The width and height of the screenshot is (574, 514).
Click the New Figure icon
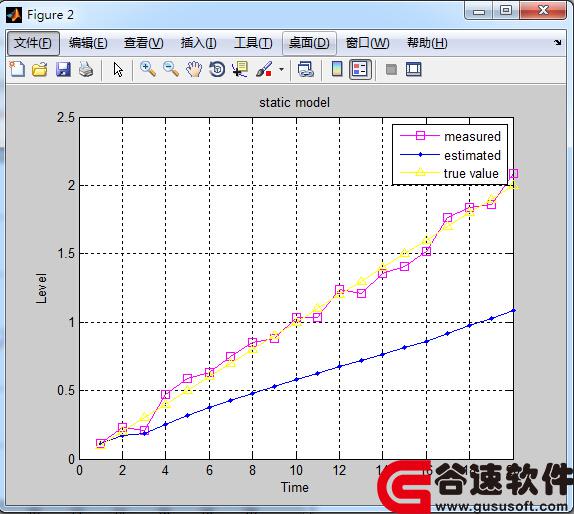pos(17,69)
